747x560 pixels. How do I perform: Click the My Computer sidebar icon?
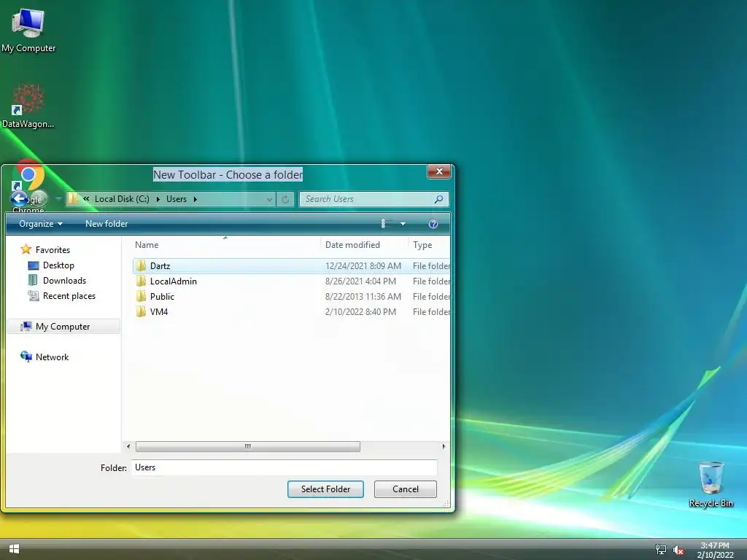pos(26,326)
